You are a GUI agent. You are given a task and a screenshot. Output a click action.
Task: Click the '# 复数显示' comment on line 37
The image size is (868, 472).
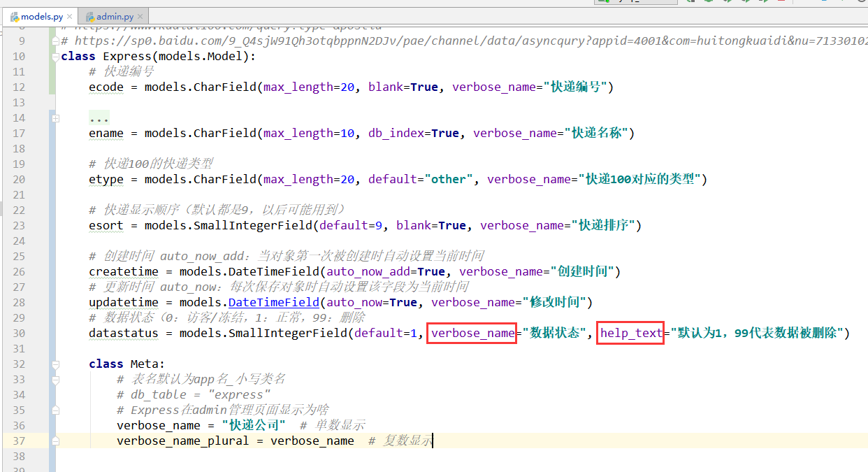(400, 441)
